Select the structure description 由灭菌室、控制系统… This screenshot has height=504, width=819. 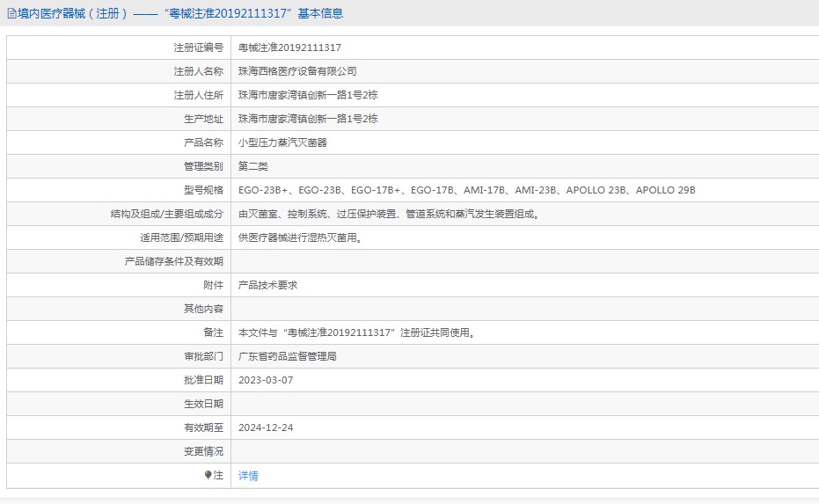tap(389, 214)
